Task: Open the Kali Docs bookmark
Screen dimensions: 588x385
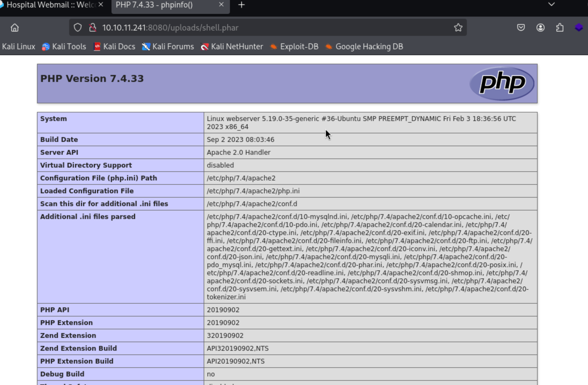Action: point(114,47)
